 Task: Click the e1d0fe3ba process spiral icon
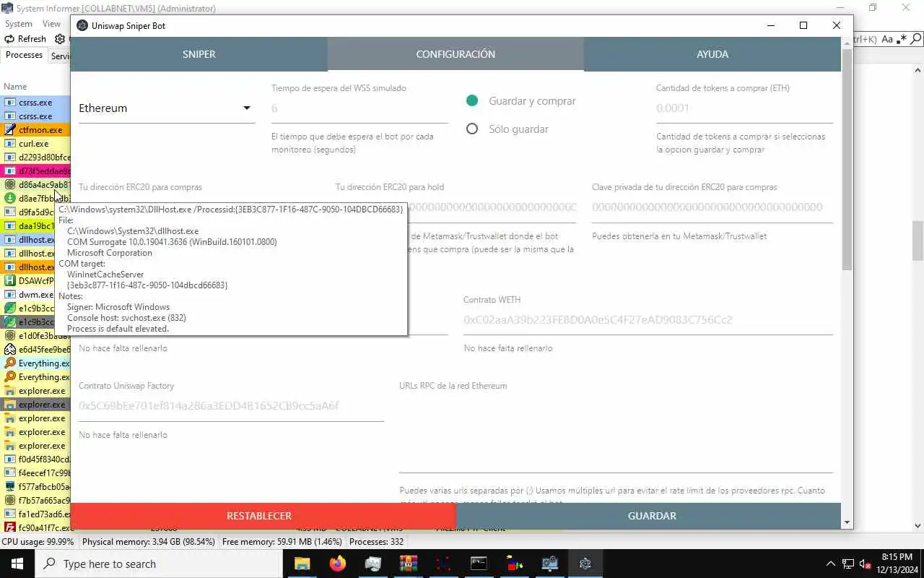coord(10,336)
